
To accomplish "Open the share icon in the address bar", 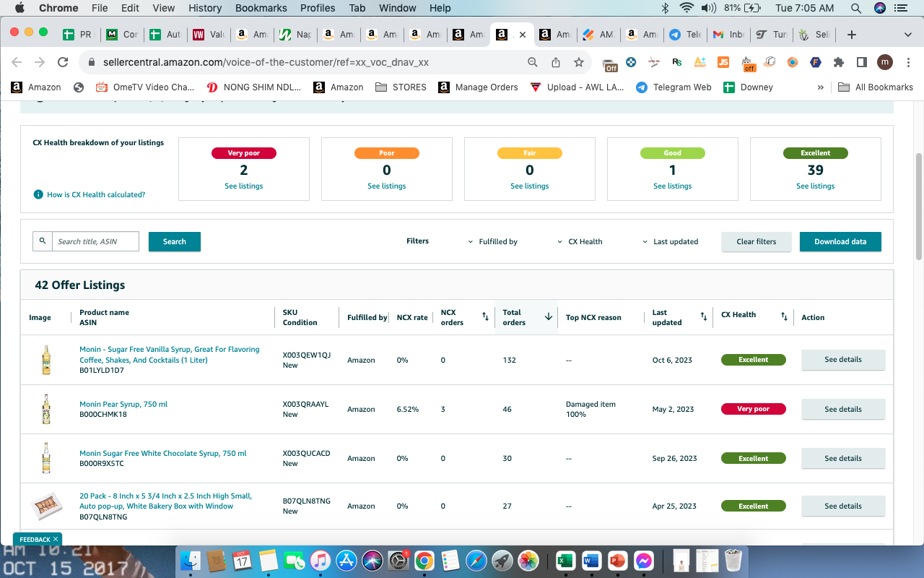I will pyautogui.click(x=556, y=62).
